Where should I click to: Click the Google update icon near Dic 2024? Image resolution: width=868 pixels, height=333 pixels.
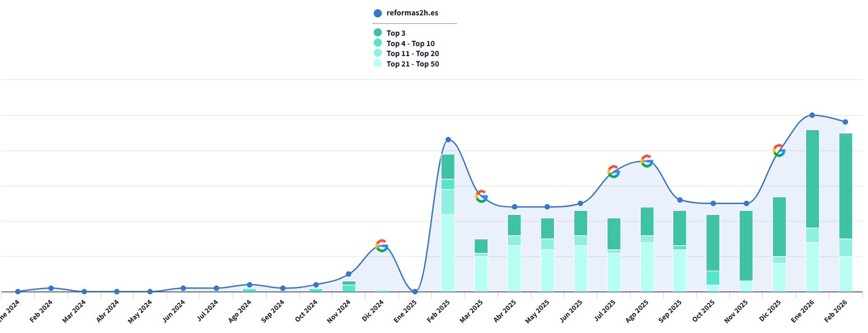[x=382, y=246]
